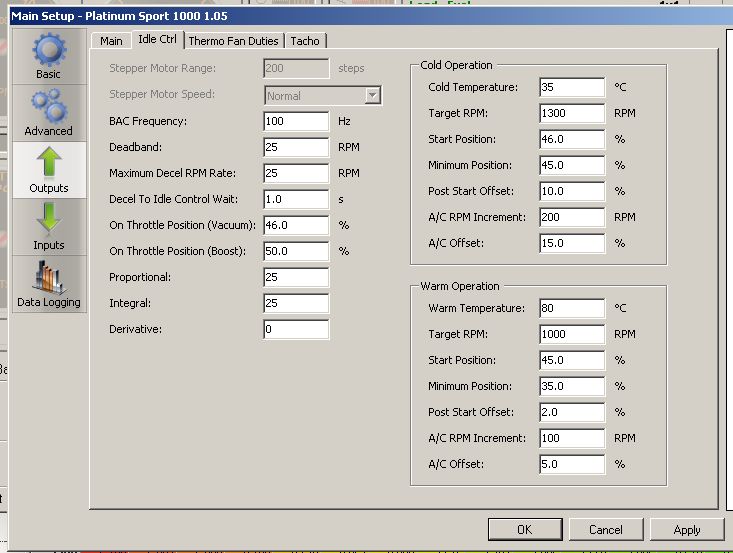Viewport: 733px width, 553px height.
Task: Click the BAC Frequency input field
Action: click(296, 121)
